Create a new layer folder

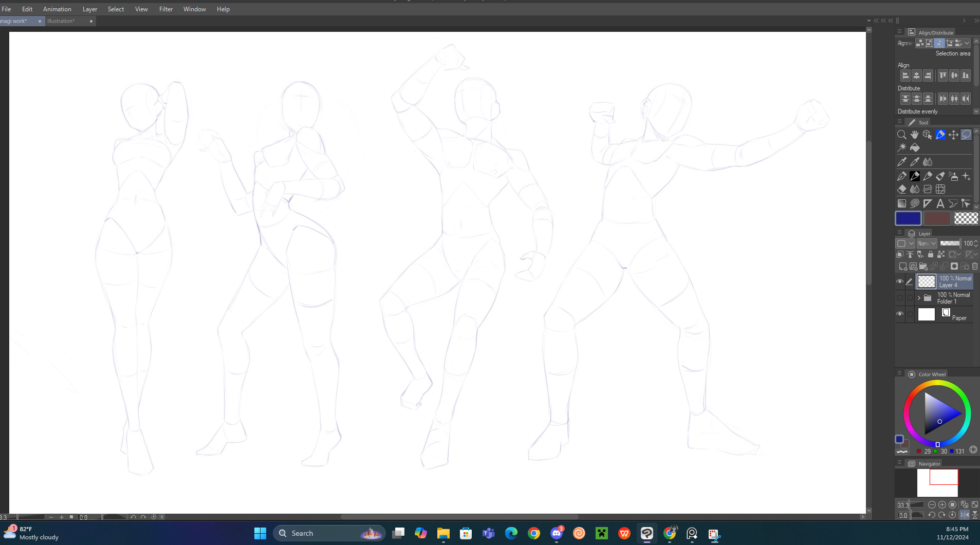point(923,266)
